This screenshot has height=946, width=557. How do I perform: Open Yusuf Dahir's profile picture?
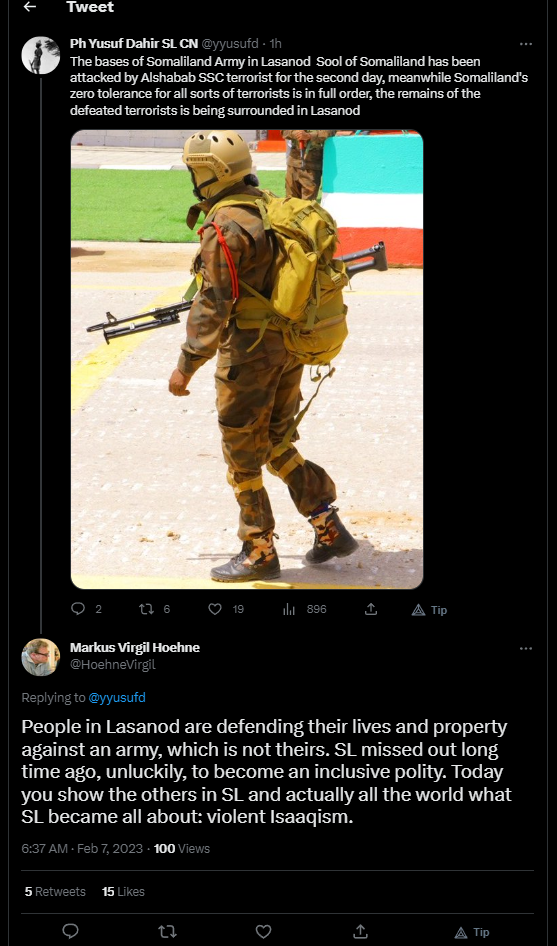click(40, 55)
